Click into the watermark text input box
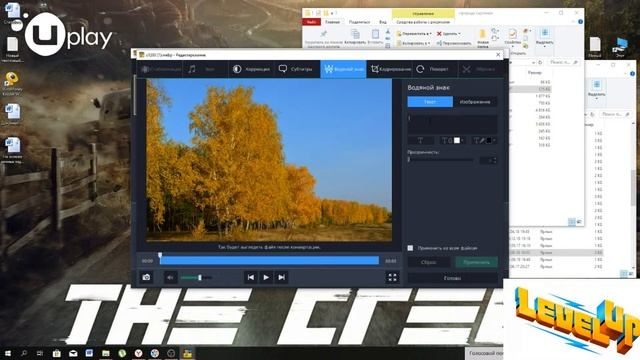 [x=452, y=124]
